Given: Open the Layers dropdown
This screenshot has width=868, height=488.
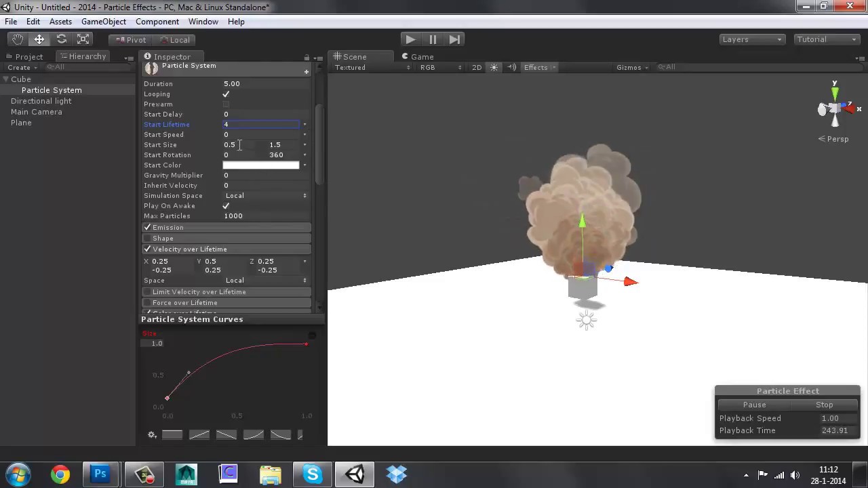Looking at the screenshot, I should click(752, 39).
